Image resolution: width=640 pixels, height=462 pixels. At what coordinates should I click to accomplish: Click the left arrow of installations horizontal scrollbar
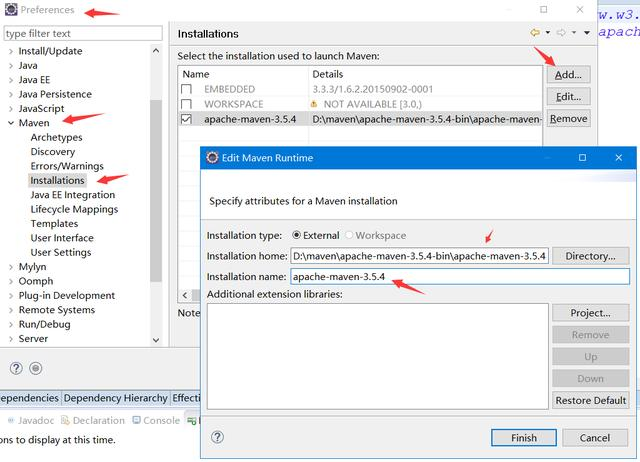[185, 295]
